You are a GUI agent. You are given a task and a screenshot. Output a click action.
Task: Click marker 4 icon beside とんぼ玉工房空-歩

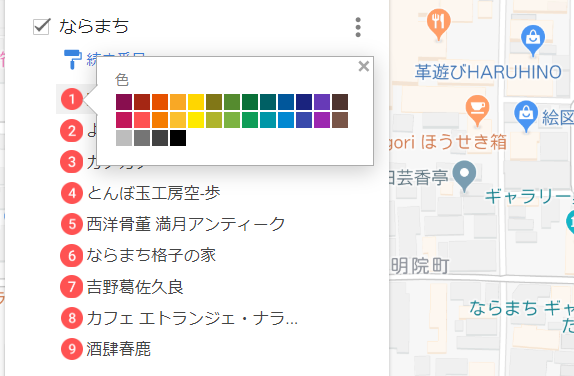point(72,193)
